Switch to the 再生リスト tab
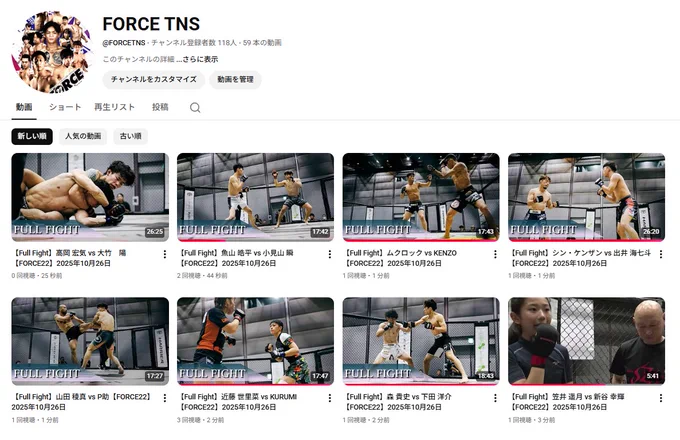Image resolution: width=680 pixels, height=440 pixels. click(114, 107)
